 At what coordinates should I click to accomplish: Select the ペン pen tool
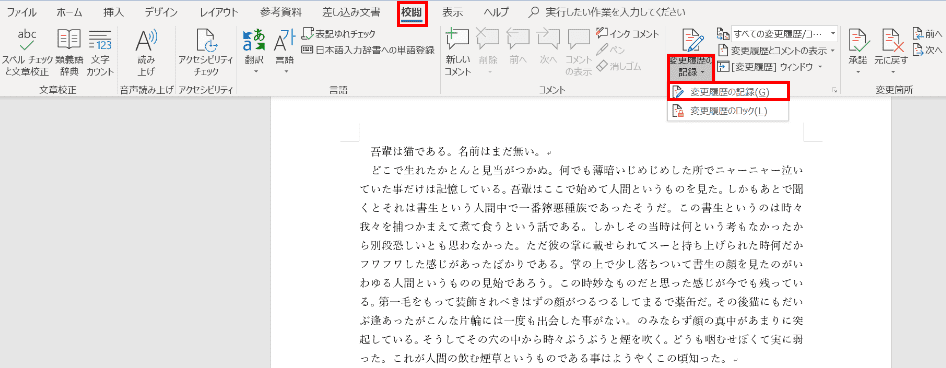point(611,50)
